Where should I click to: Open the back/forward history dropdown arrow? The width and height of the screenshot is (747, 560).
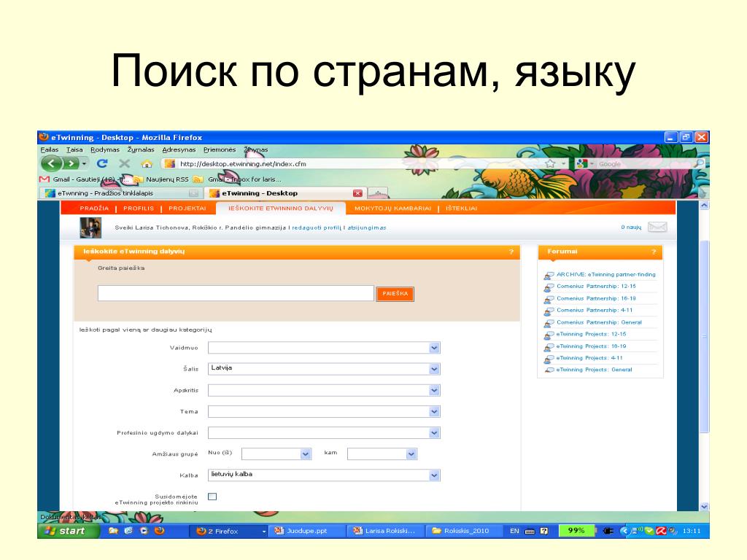click(85, 164)
